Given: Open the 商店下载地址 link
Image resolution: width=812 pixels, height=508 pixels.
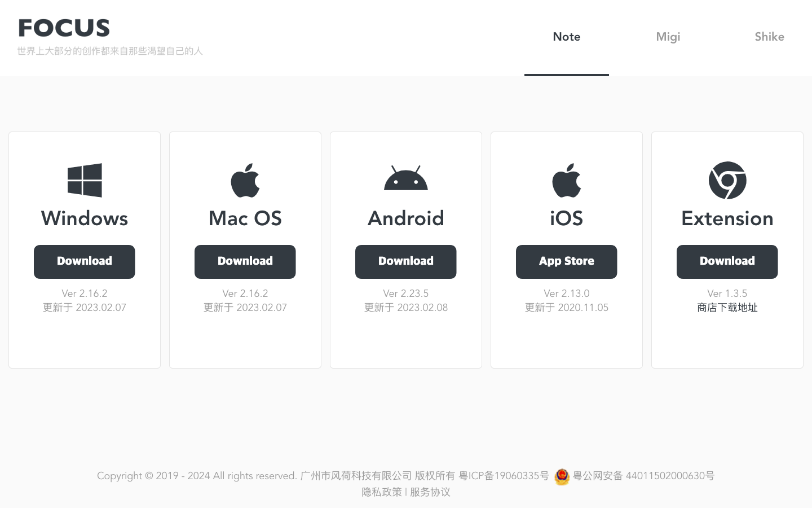Looking at the screenshot, I should (727, 308).
